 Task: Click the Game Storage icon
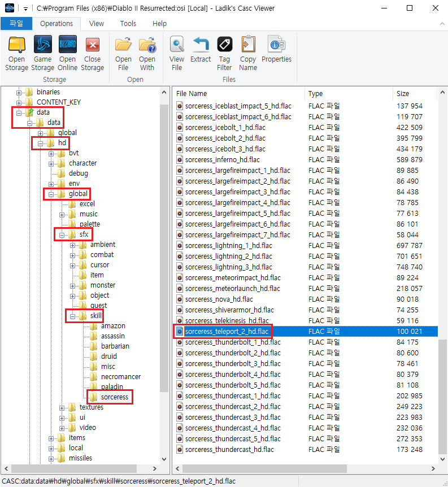point(42,44)
